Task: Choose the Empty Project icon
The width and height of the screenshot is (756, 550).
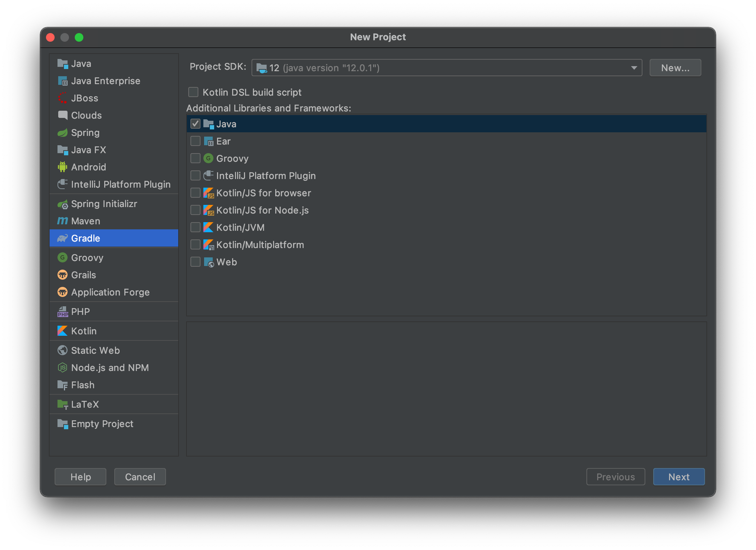Action: (x=63, y=424)
